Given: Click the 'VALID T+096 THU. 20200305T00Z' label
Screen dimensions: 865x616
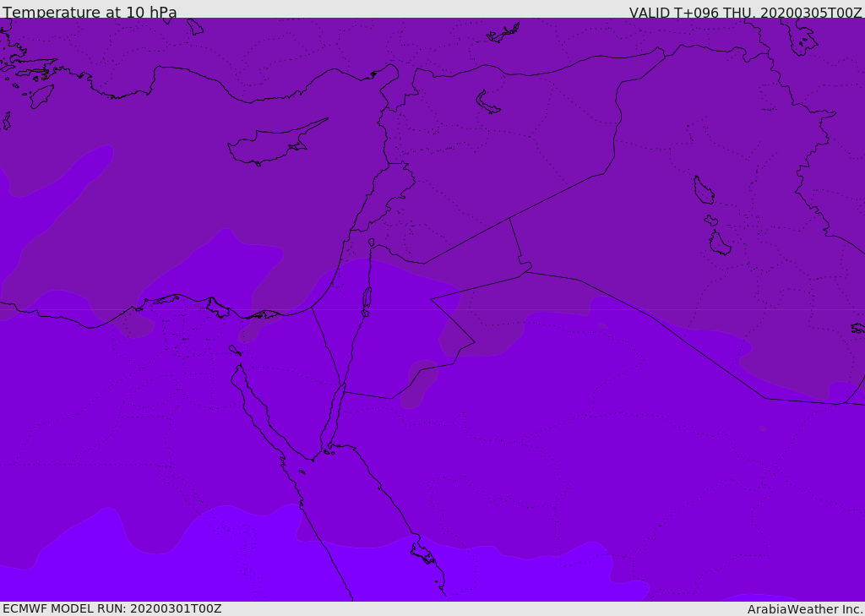Looking at the screenshot, I should click(745, 13).
